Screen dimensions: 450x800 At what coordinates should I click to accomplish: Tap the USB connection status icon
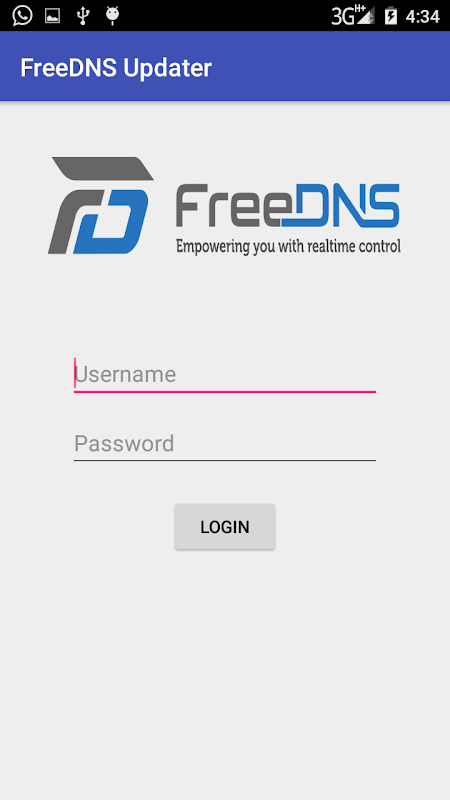point(83,16)
